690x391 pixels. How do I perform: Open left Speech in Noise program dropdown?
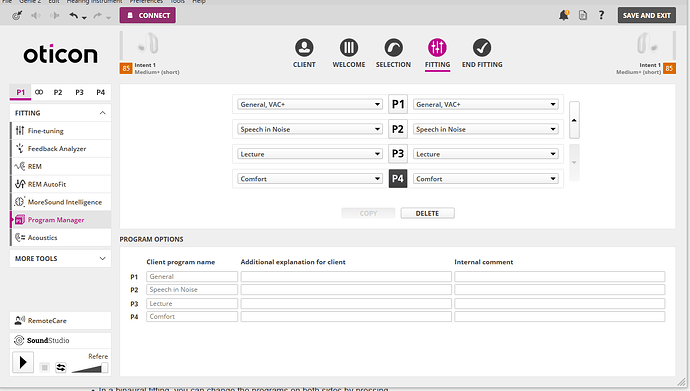(310, 129)
